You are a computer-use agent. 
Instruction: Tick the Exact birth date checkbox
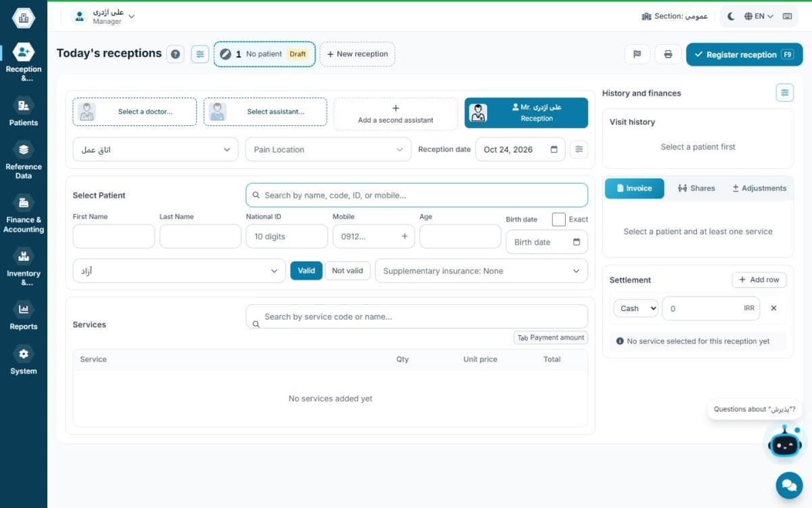pos(559,219)
